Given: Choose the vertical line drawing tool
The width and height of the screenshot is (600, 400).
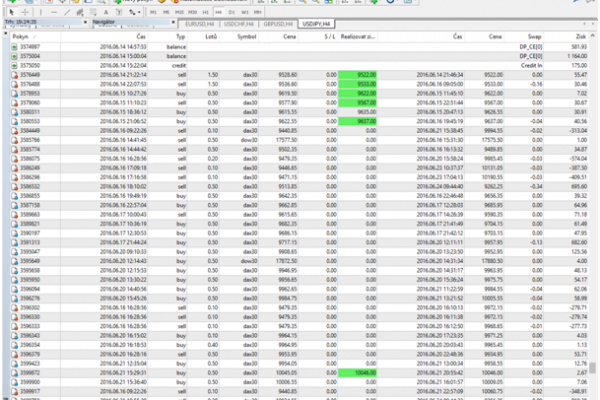Looking at the screenshot, I should tap(41, 12).
